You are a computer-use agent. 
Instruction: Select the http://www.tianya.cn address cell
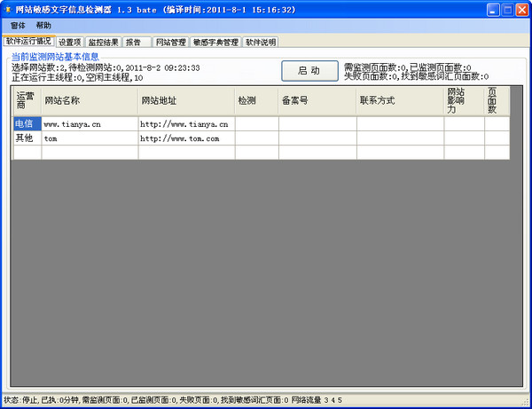(186, 123)
